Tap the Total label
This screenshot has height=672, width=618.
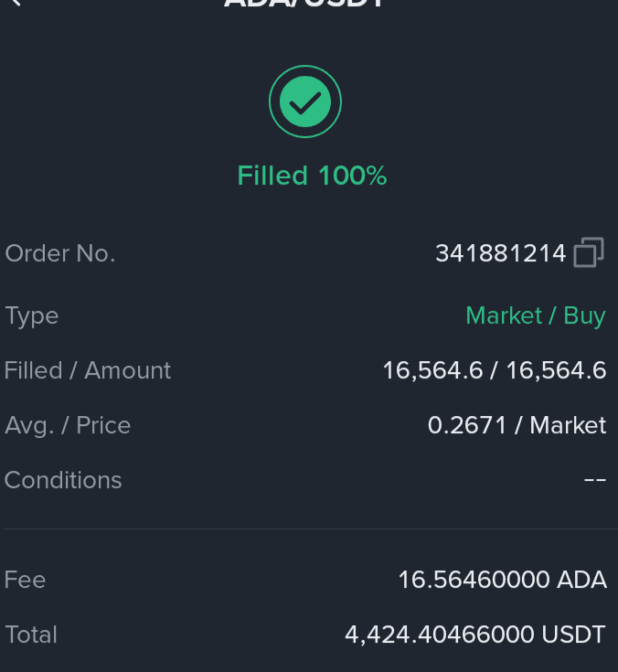coord(31,635)
